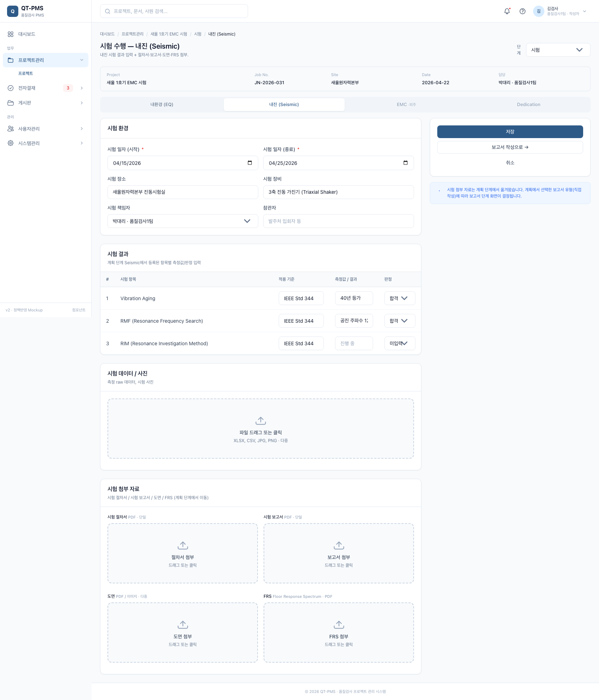Screen dimensions: 599x700
Task: Click the user avatar 김
Action: (x=538, y=11)
